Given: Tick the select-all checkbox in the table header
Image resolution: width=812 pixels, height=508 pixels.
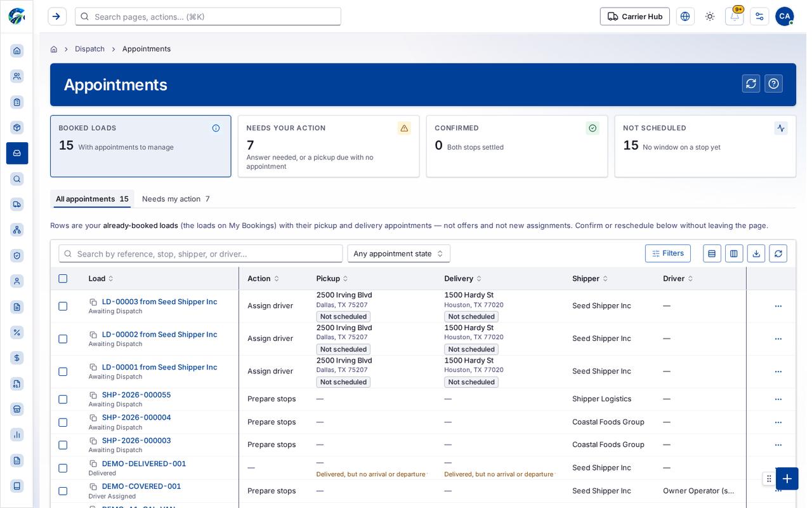Looking at the screenshot, I should tap(63, 279).
